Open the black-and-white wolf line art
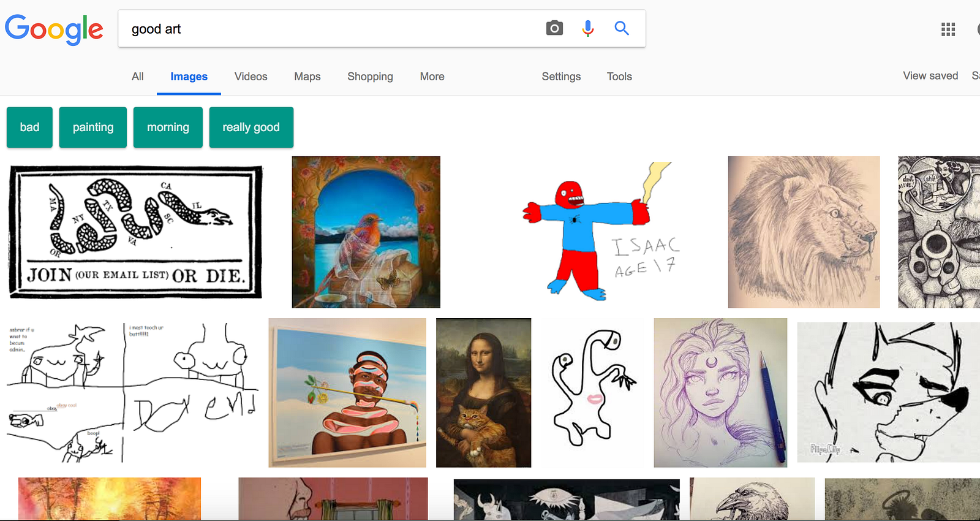The height and width of the screenshot is (521, 980). [x=889, y=392]
